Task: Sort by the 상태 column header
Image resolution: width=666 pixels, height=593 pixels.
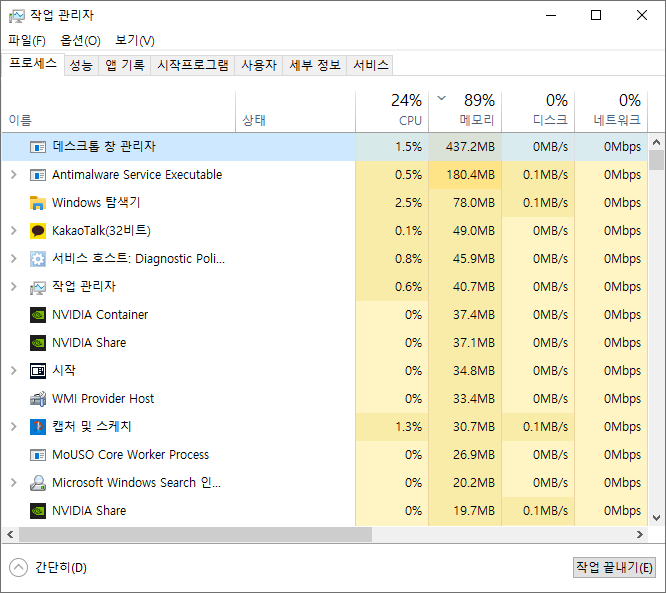Action: [x=296, y=111]
